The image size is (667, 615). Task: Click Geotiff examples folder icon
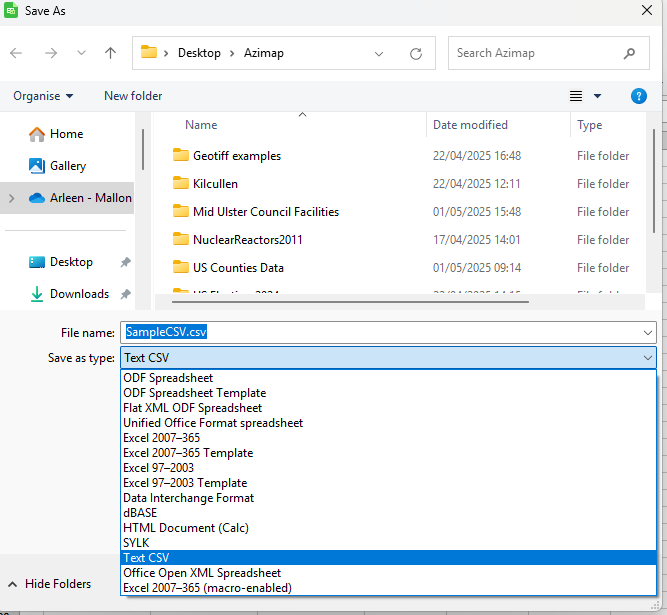[181, 155]
